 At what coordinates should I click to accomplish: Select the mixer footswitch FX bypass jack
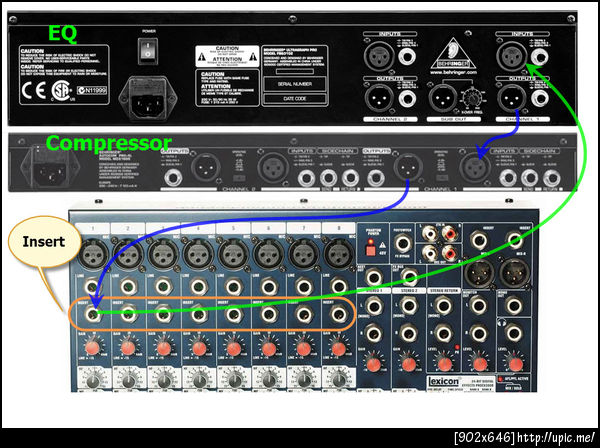pyautogui.click(x=403, y=244)
